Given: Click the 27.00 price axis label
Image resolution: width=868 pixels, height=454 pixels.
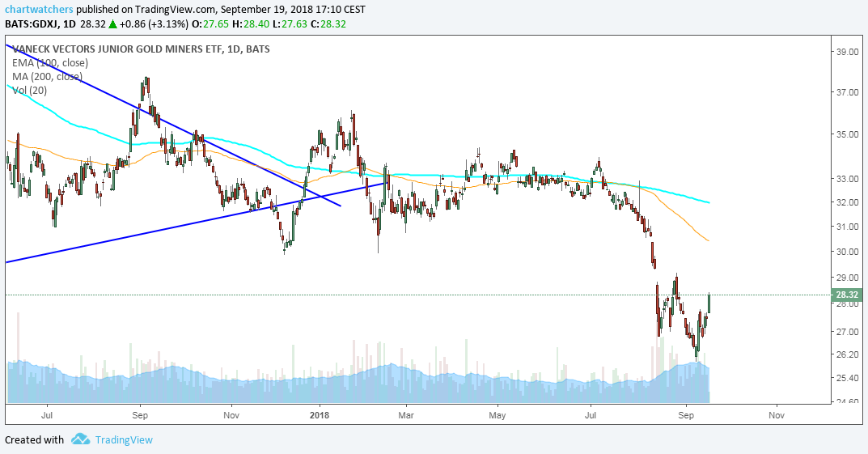Looking at the screenshot, I should (847, 332).
